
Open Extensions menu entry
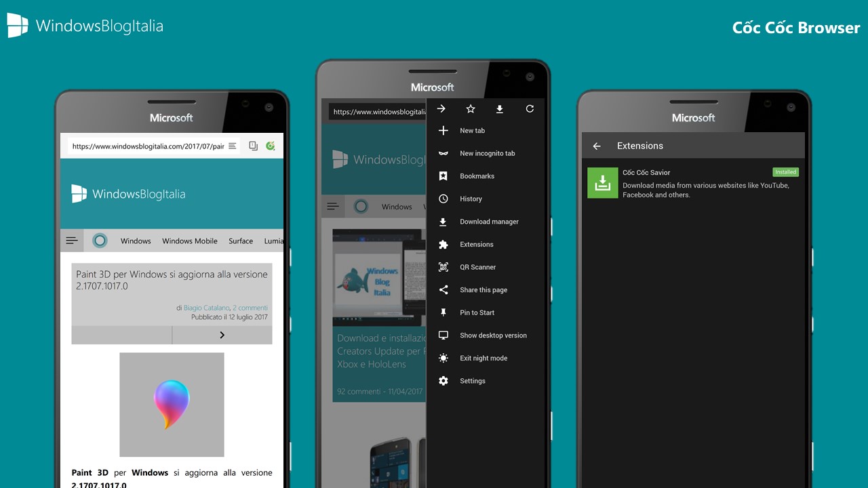[x=486, y=244]
